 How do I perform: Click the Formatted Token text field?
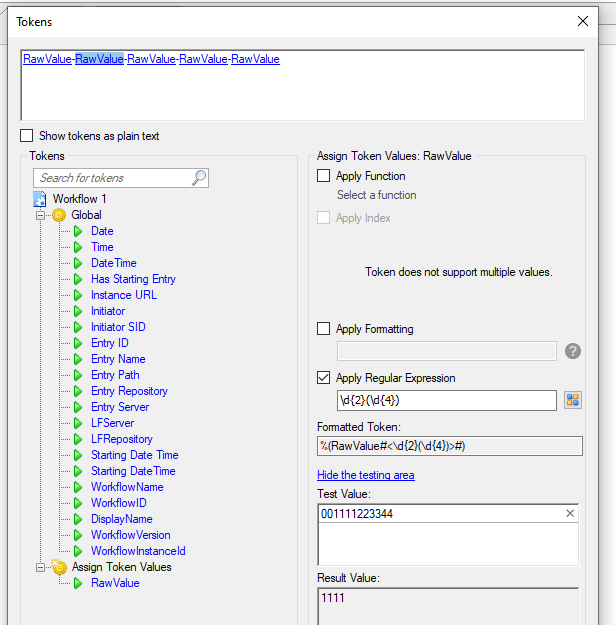click(450, 446)
